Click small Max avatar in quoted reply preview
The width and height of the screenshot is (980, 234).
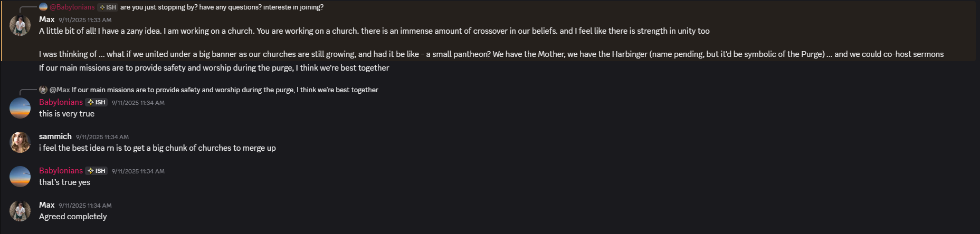coord(43,90)
